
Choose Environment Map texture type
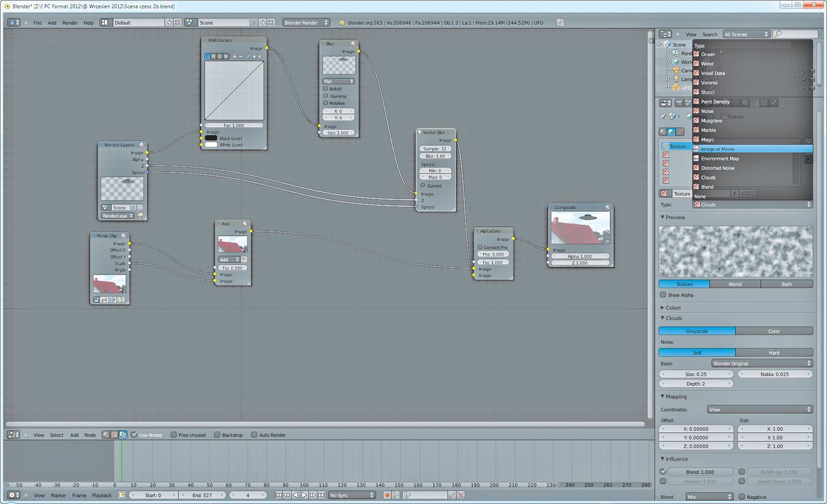(x=753, y=158)
